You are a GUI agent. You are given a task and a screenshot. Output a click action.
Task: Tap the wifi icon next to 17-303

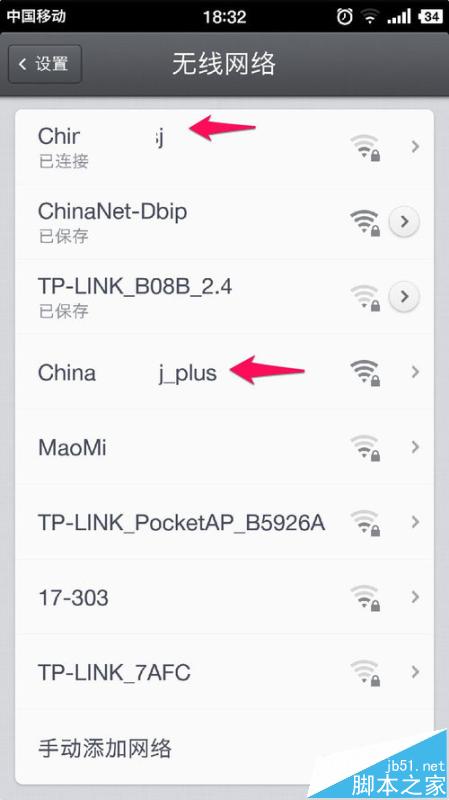pos(365,597)
